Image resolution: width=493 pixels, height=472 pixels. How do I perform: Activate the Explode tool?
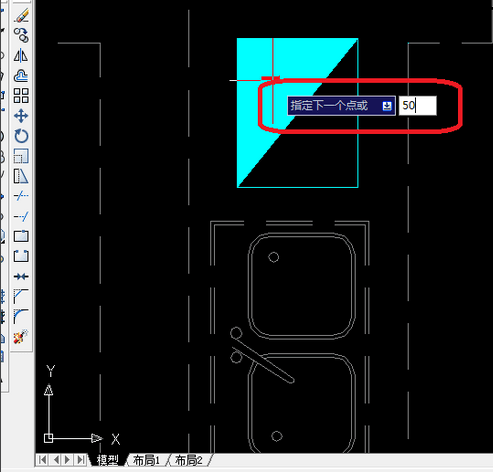(x=21, y=337)
